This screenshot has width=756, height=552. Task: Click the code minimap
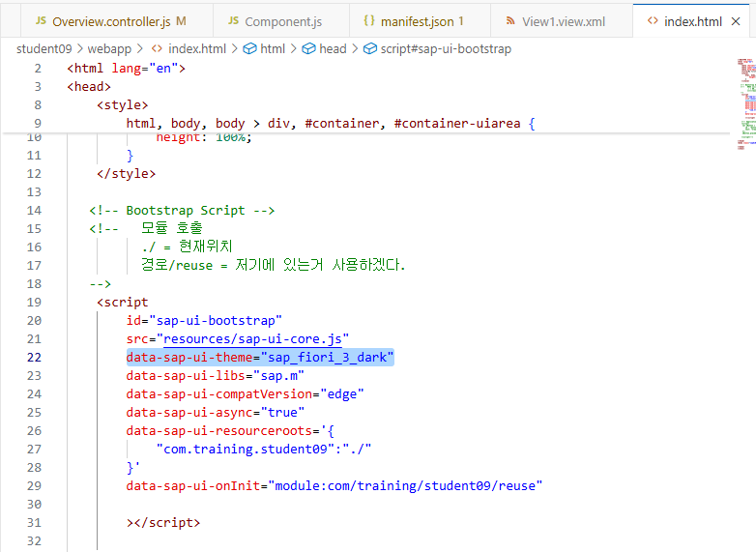pos(746,103)
